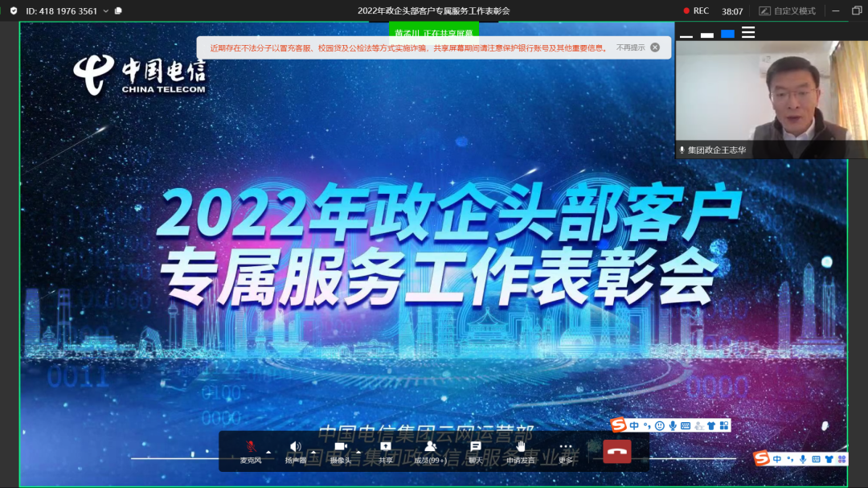Open the chat (聊天) panel
The image size is (868, 488).
point(475,452)
